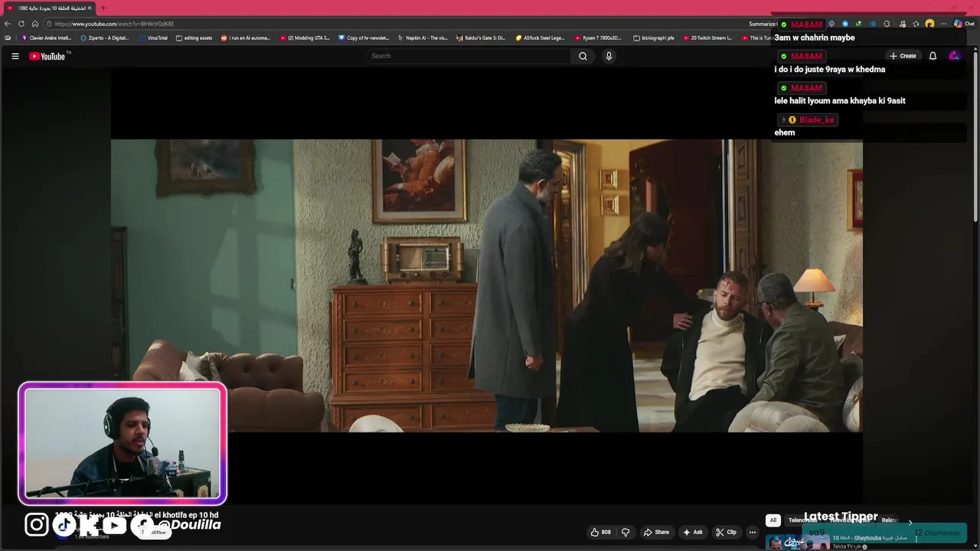Open the Ghaybouba video thumbnail
The width and height of the screenshot is (980, 551).
pyautogui.click(x=796, y=542)
